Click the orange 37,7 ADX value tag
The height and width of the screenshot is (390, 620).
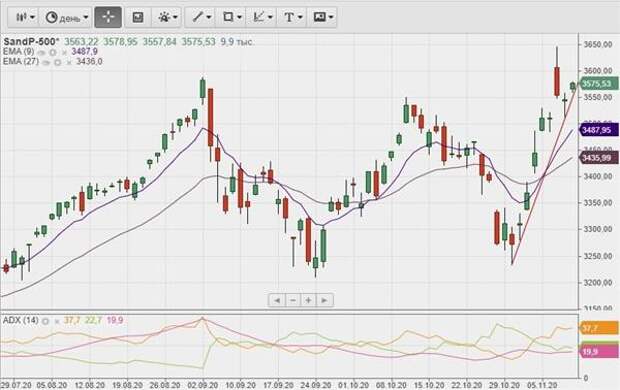[598, 328]
